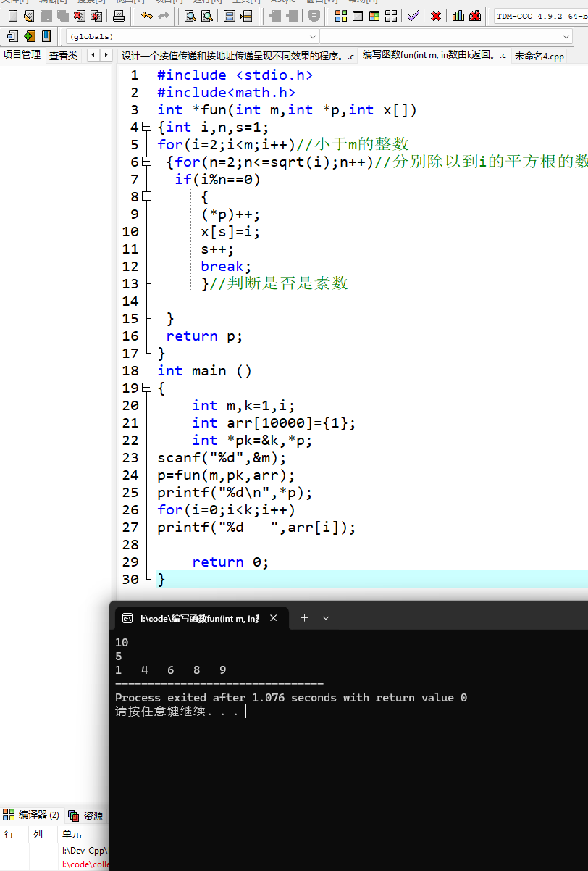Switch to the 项目管理 sidebar tab
This screenshot has height=871, width=588.
point(22,55)
